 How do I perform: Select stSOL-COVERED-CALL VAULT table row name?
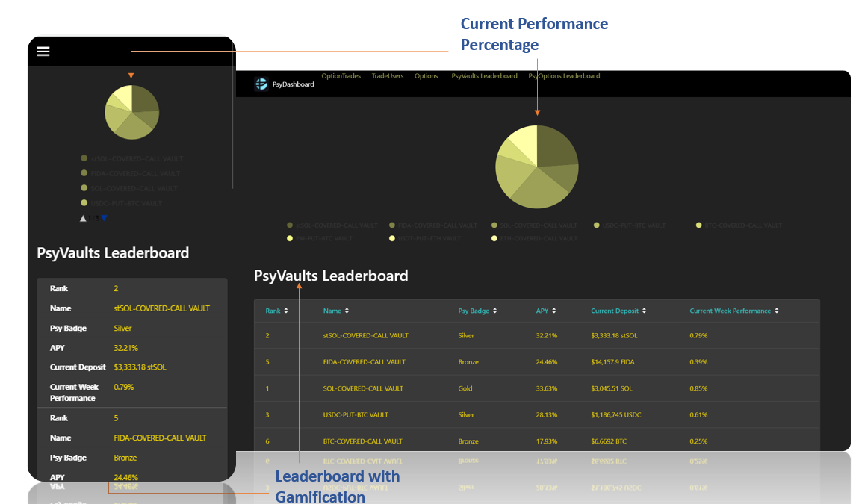(x=366, y=335)
